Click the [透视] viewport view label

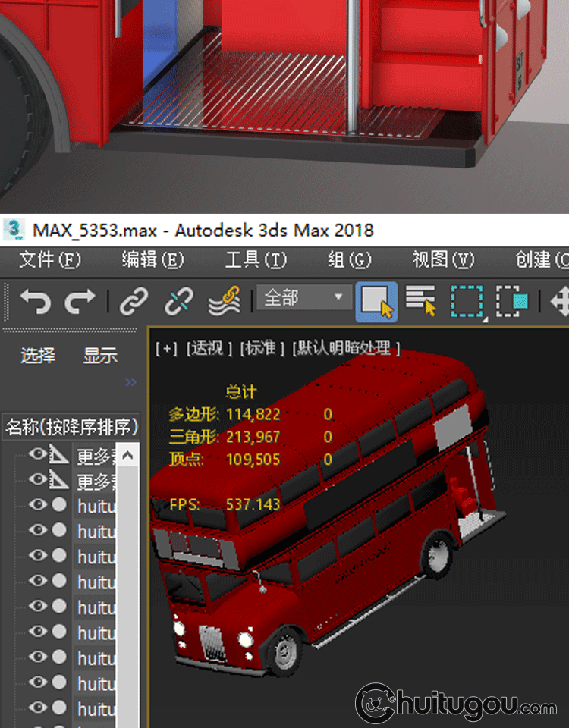[209, 348]
